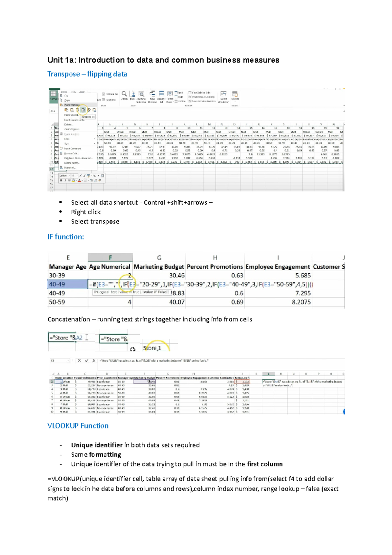This screenshot has height=555, width=392.
Task: Click the Zoom to Selection icon
Action: (x=141, y=94)
